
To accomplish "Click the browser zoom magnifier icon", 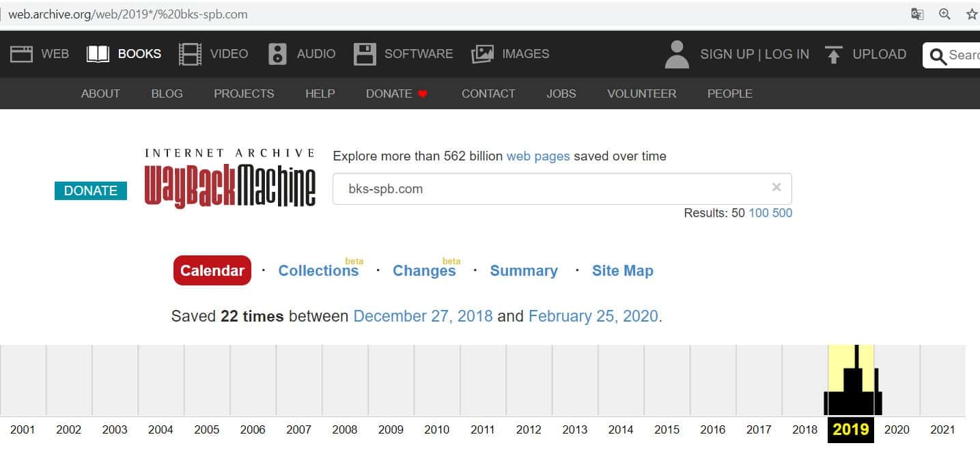I will [x=944, y=14].
